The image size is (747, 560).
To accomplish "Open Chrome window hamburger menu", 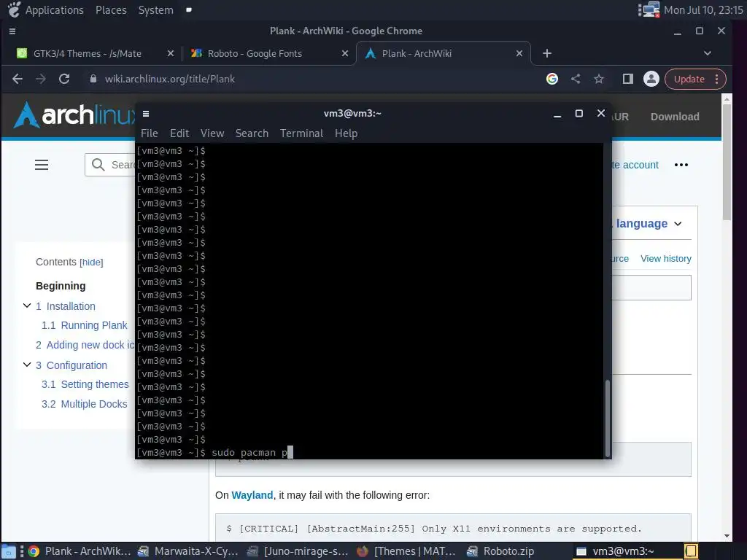I will tap(12, 31).
